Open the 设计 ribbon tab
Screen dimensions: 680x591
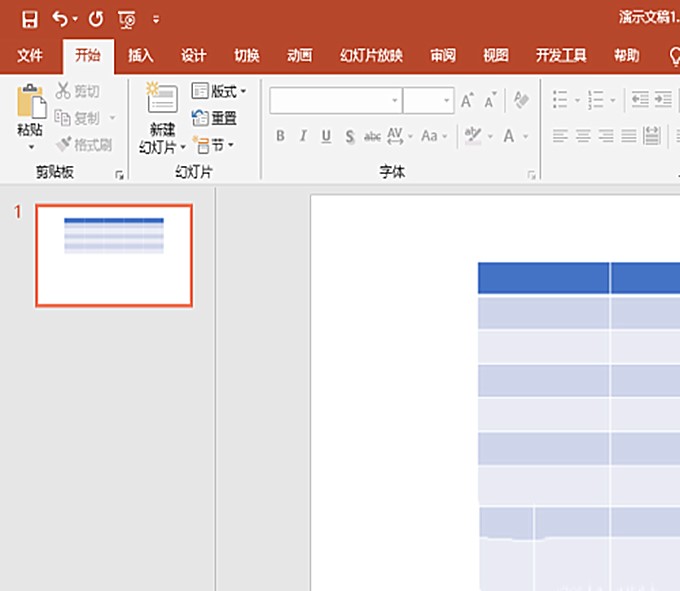[193, 56]
